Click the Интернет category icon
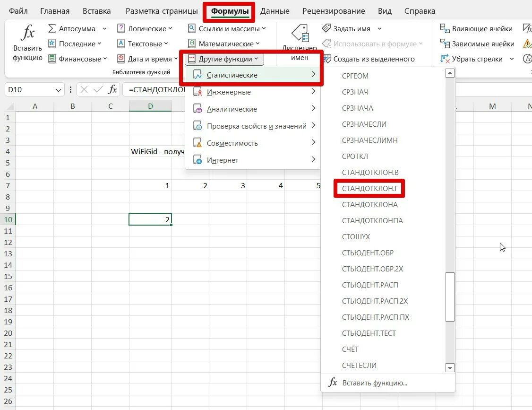The height and width of the screenshot is (410, 532). 197,160
